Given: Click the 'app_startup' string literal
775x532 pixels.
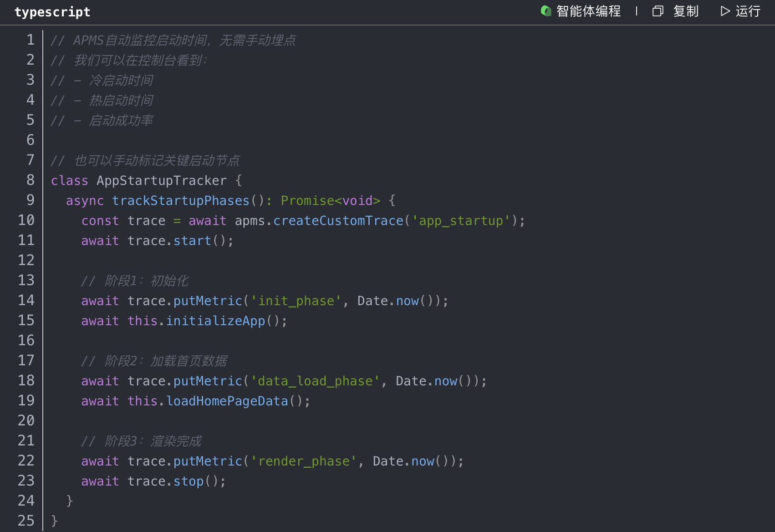Looking at the screenshot, I should (x=460, y=221).
